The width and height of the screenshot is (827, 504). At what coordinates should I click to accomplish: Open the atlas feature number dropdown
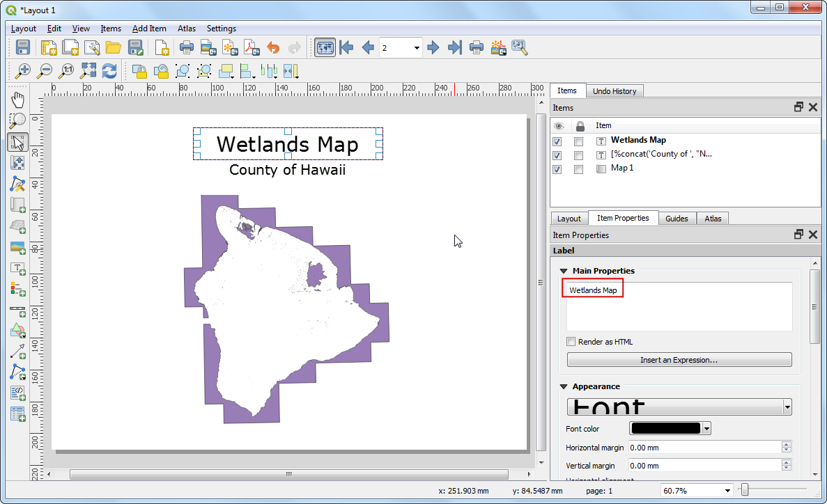(x=417, y=48)
